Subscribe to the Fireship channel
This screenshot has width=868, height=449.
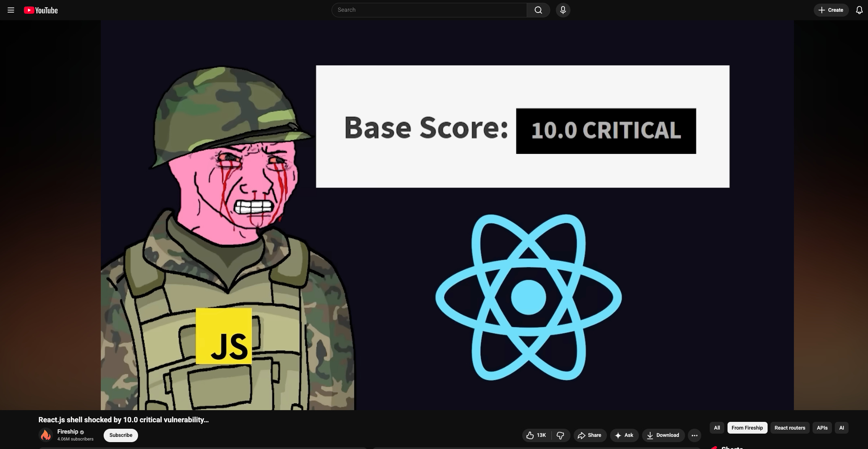point(121,435)
